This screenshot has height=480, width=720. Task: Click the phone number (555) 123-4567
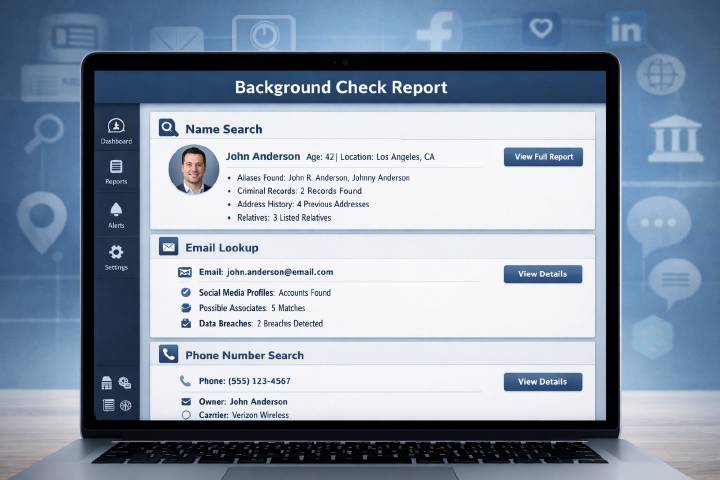click(x=258, y=381)
